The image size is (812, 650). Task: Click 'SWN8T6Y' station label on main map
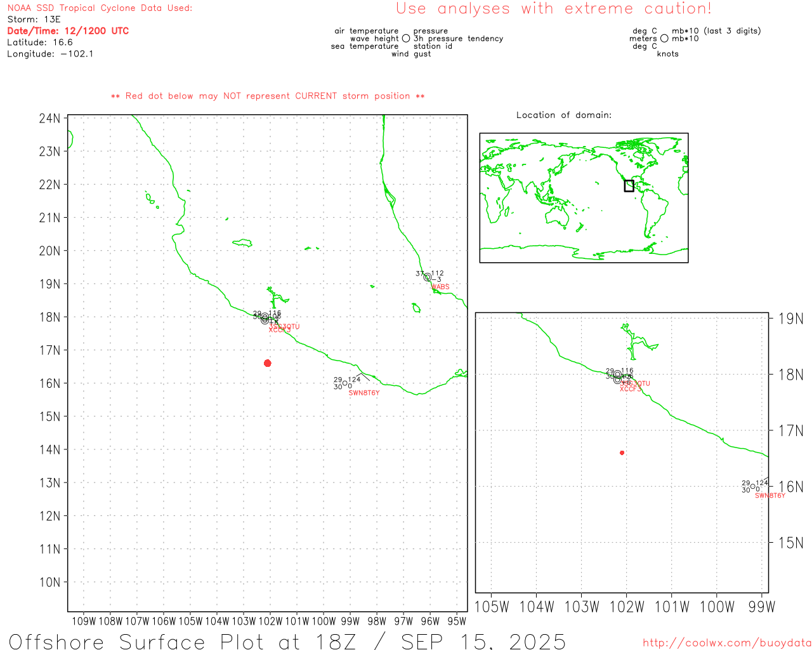364,393
